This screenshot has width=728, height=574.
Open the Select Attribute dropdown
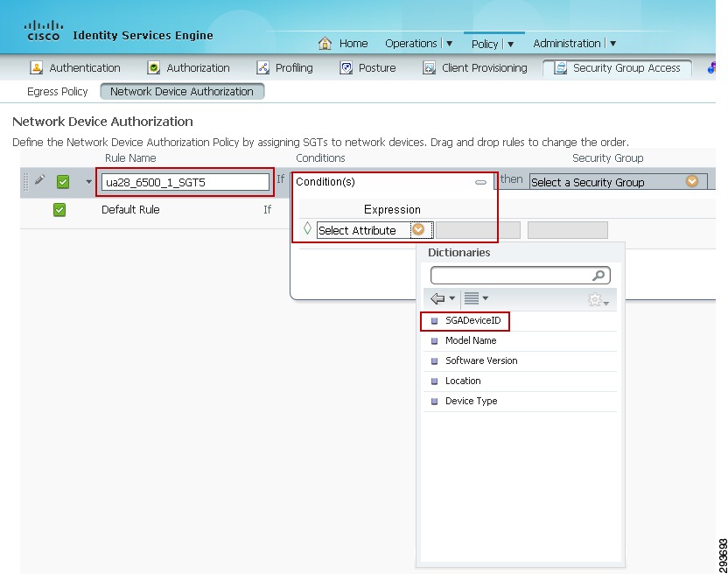[x=375, y=230]
